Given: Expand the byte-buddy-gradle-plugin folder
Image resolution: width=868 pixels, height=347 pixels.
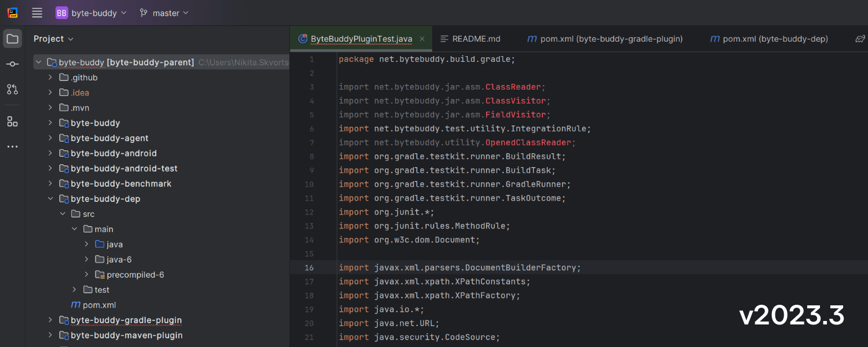Looking at the screenshot, I should click(50, 320).
